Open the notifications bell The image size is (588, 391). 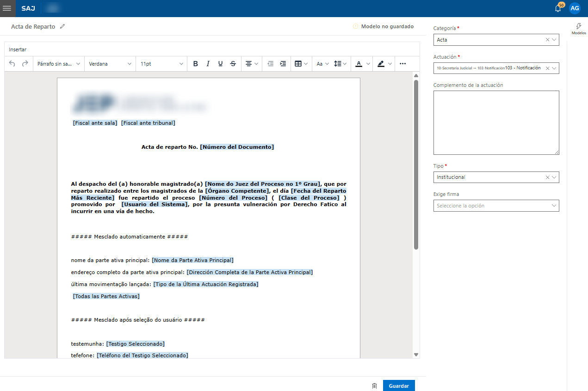point(558,8)
